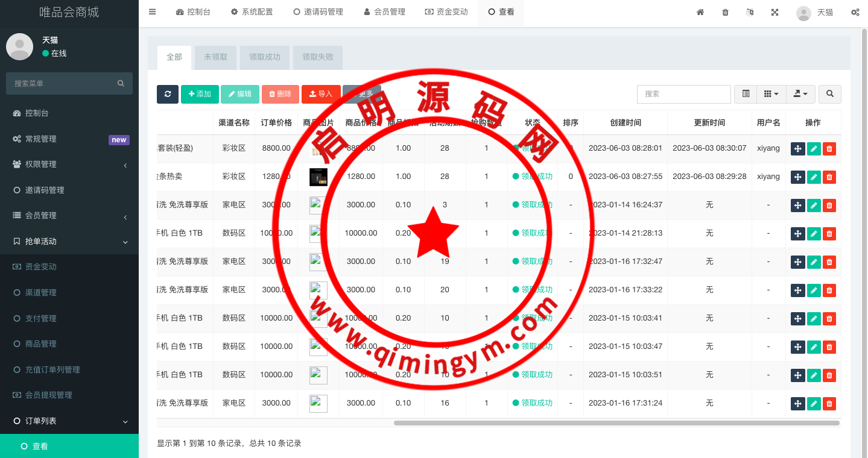Click the green 添加 button
Image resolution: width=868 pixels, height=458 pixels.
(200, 94)
